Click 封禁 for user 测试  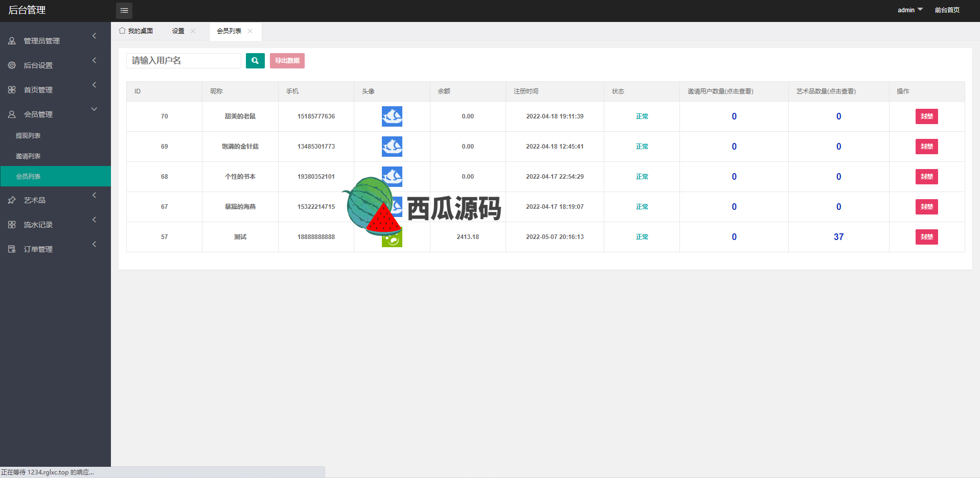[927, 237]
